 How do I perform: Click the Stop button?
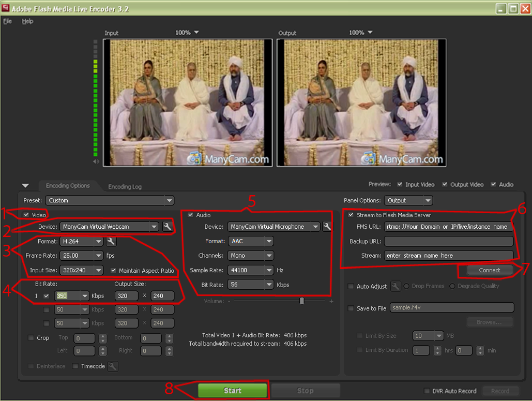[306, 391]
